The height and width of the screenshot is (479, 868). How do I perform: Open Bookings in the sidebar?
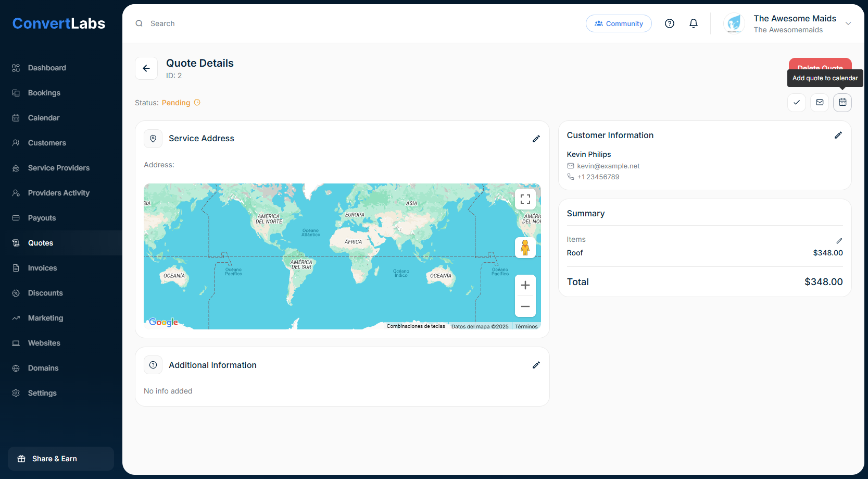tap(44, 93)
